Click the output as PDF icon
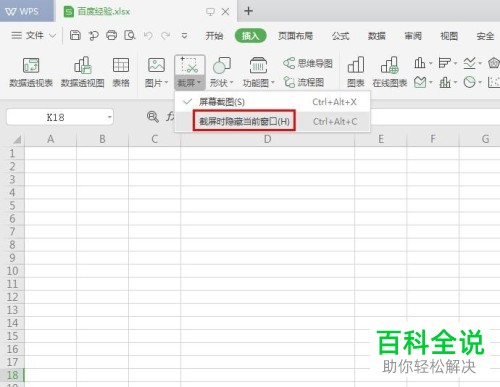Screen dimensions: 500x387 (x=93, y=35)
